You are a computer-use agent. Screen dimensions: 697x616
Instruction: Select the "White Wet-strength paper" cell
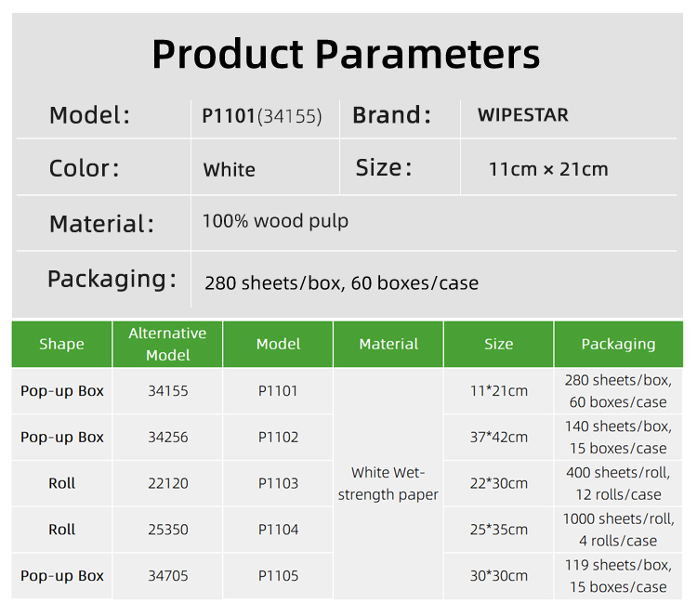point(388,483)
